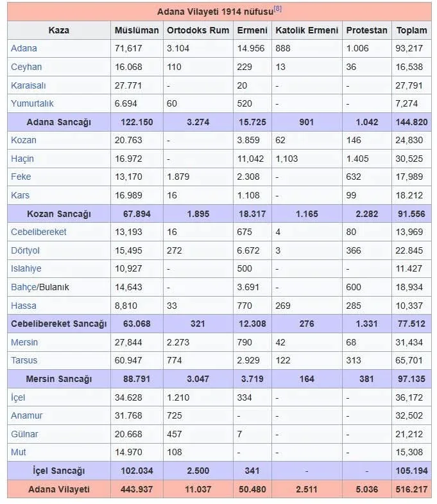Open footnote reference 8 in table title
The width and height of the screenshot is (437, 504).
coord(278,8)
